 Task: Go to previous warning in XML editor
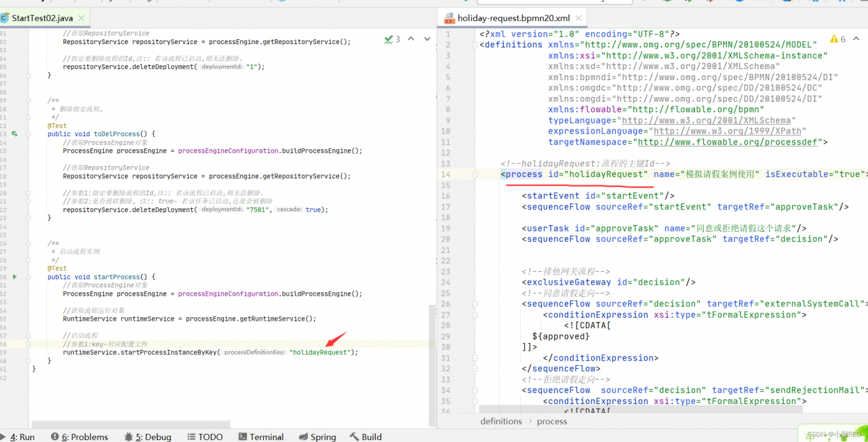[856, 39]
